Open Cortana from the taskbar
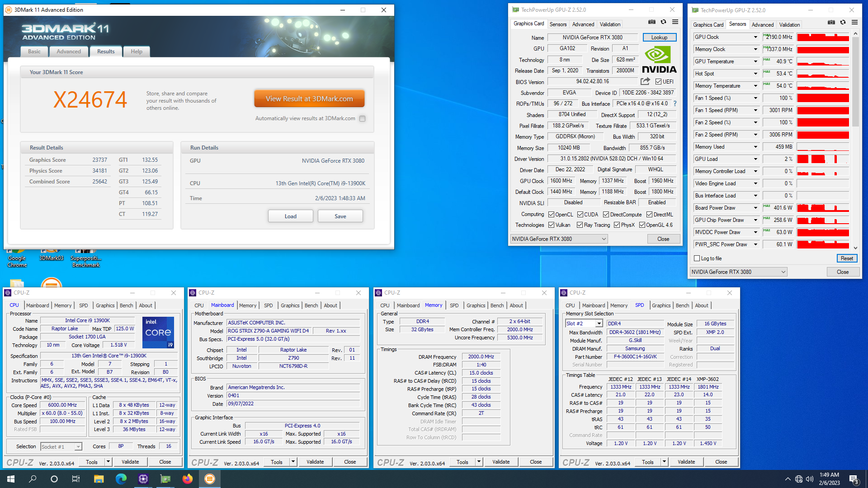Viewport: 868px width, 488px height. click(x=54, y=479)
